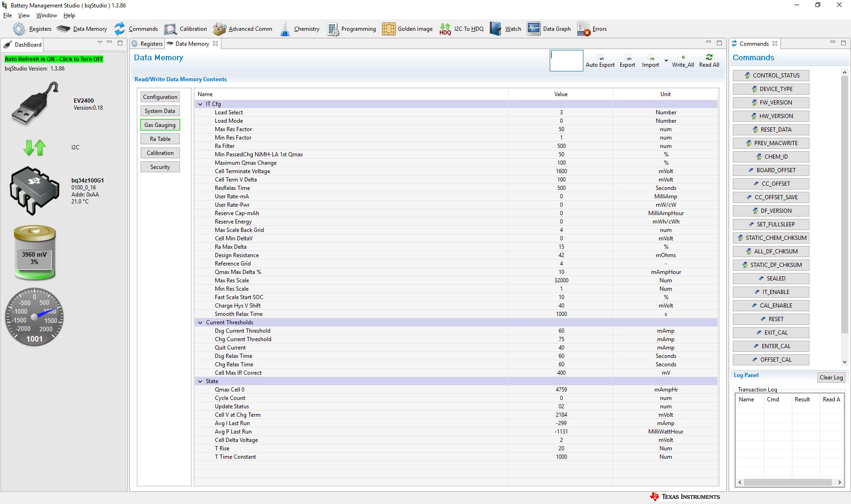Open the Watch toolbar icon
This screenshot has height=504, width=851.
pos(496,29)
